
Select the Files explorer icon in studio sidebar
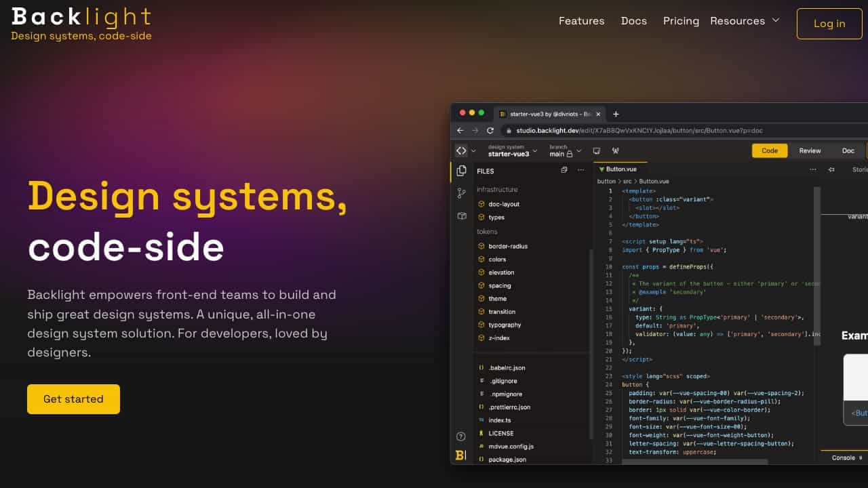[461, 171]
